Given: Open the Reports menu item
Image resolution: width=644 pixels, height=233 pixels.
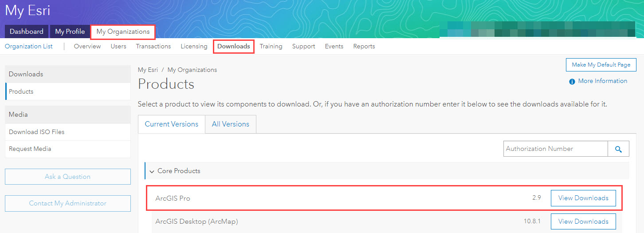Looking at the screenshot, I should (x=364, y=46).
